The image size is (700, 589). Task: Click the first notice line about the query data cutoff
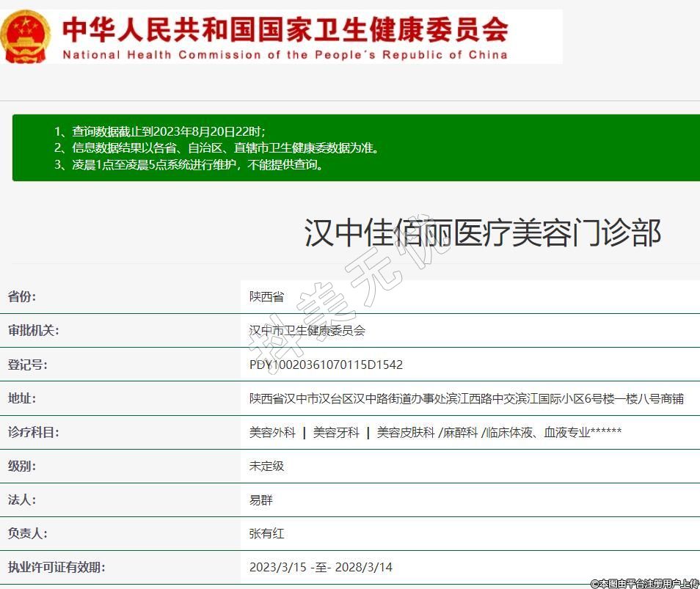[x=160, y=131]
